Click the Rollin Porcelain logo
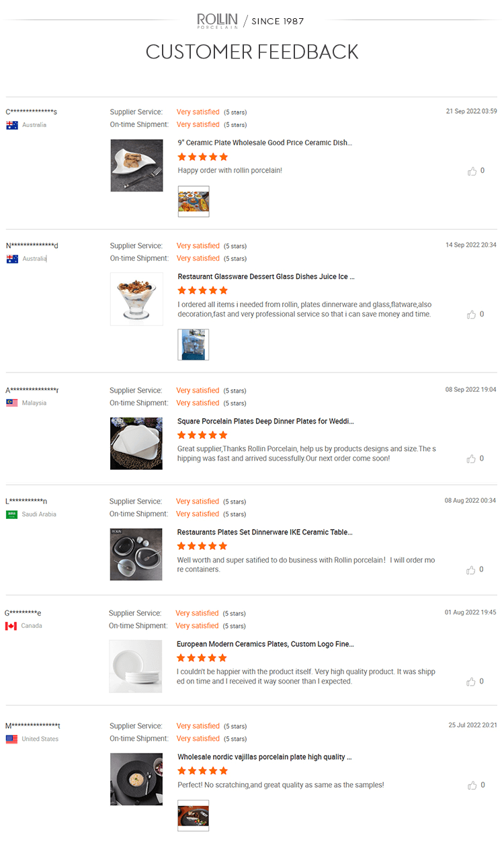Image resolution: width=504 pixels, height=847 pixels. pyautogui.click(x=218, y=21)
